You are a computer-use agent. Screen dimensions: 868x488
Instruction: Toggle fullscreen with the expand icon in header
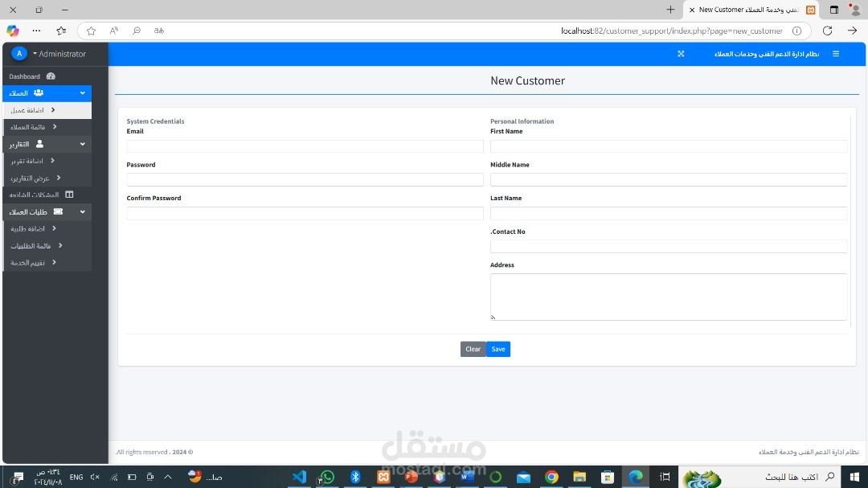click(681, 54)
